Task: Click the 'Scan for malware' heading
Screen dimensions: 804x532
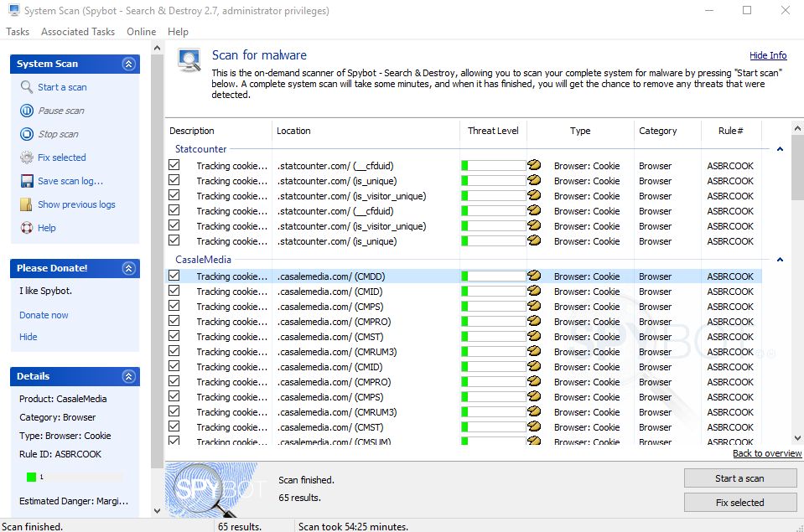Action: pos(259,55)
